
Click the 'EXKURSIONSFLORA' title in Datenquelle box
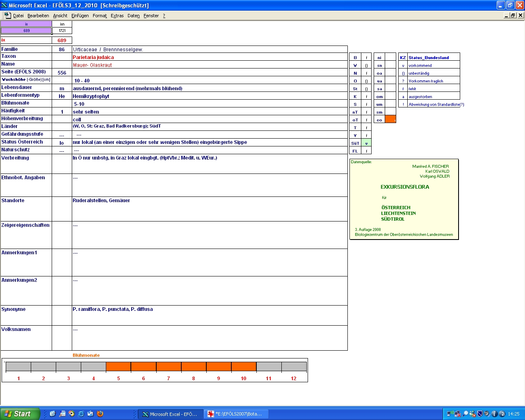(405, 187)
